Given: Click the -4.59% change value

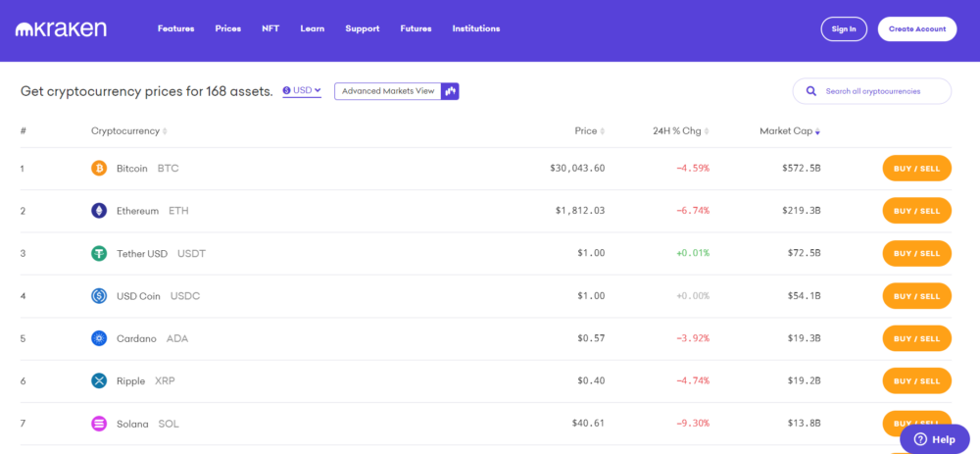Looking at the screenshot, I should coord(693,169).
